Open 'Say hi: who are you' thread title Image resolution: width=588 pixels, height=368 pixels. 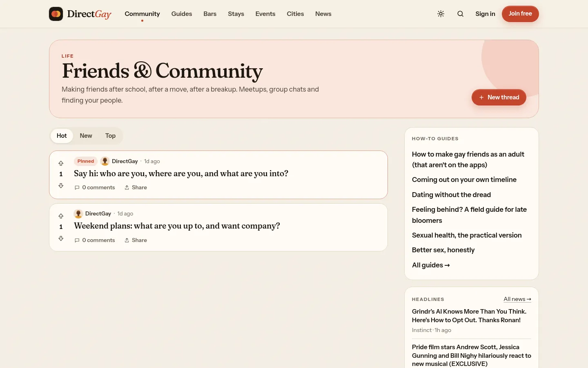(x=181, y=174)
